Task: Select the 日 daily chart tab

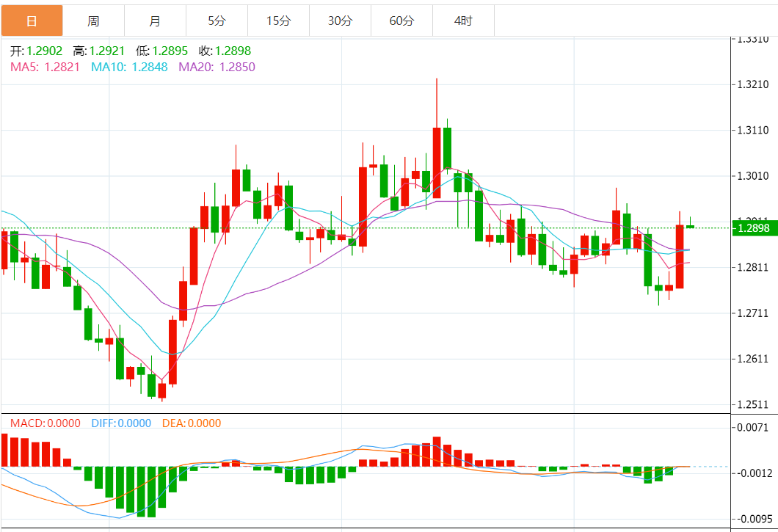Action: 32,21
